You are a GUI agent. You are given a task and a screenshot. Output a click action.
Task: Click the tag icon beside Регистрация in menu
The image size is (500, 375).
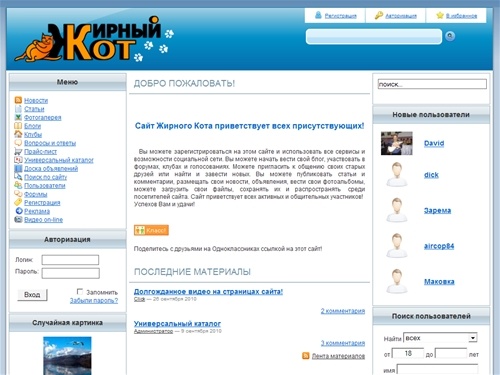18,202
